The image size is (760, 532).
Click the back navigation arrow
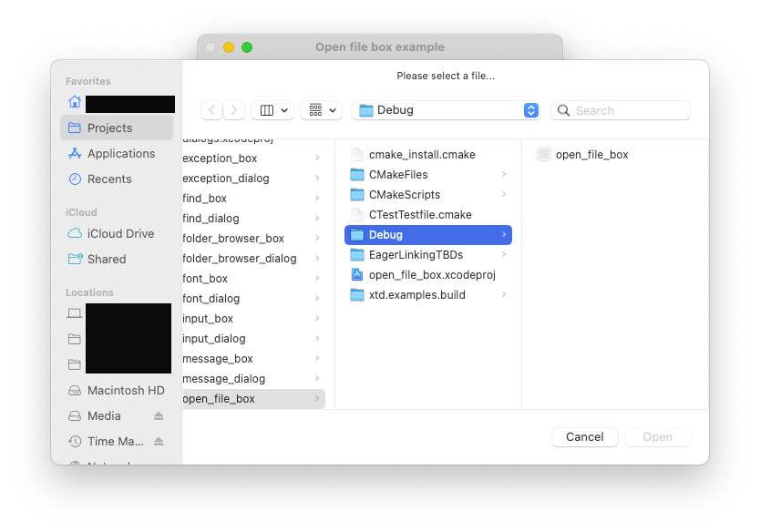click(212, 110)
